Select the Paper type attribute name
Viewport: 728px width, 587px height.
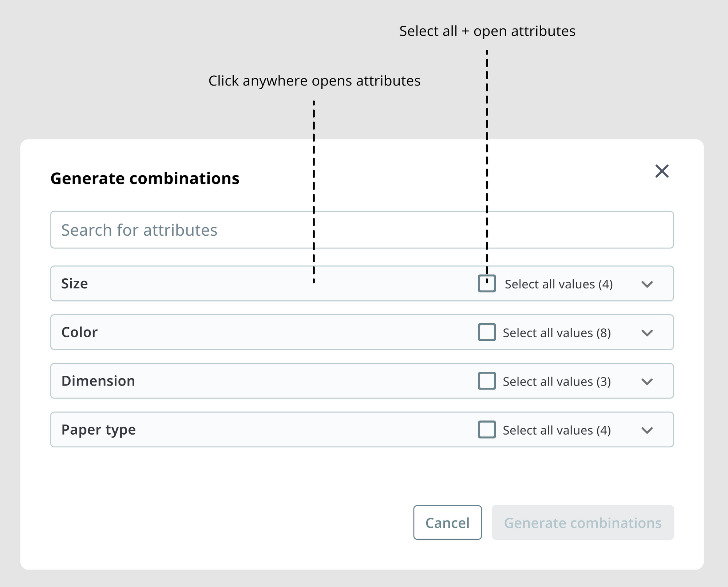click(98, 430)
